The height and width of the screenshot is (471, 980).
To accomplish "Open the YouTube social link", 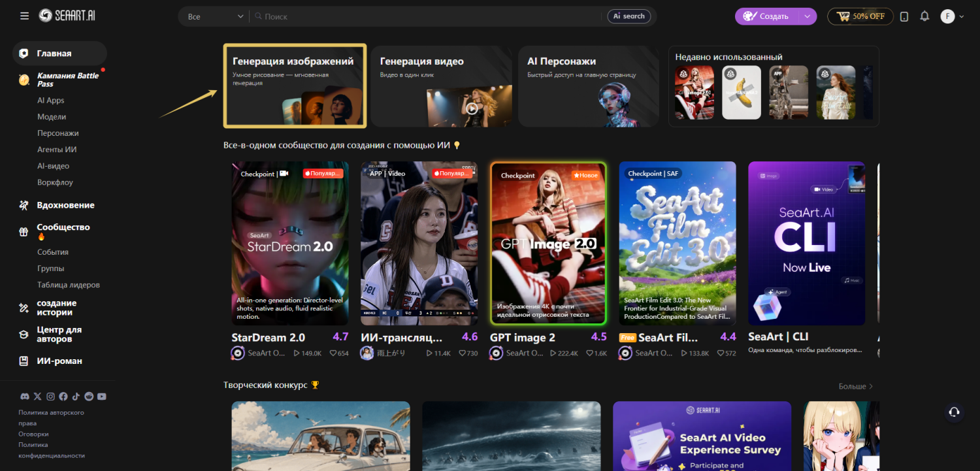I will pyautogui.click(x=102, y=397).
